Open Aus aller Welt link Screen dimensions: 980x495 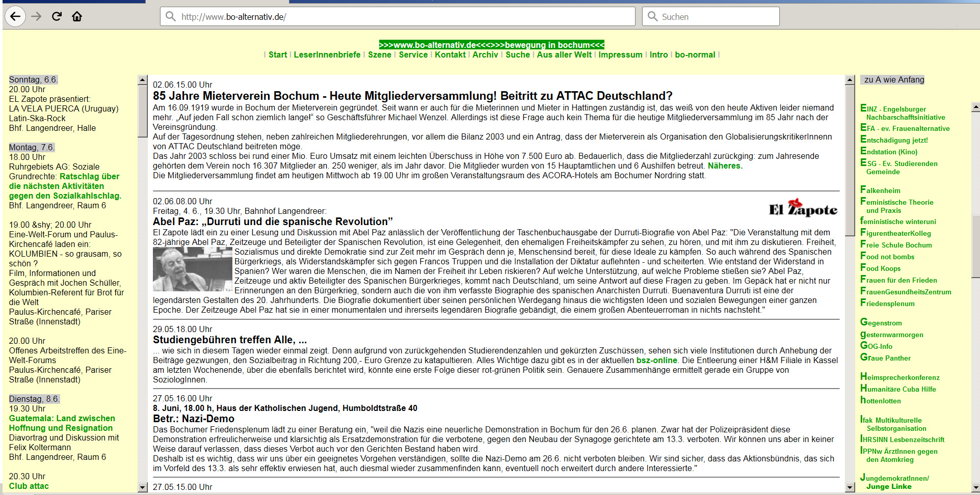click(564, 54)
